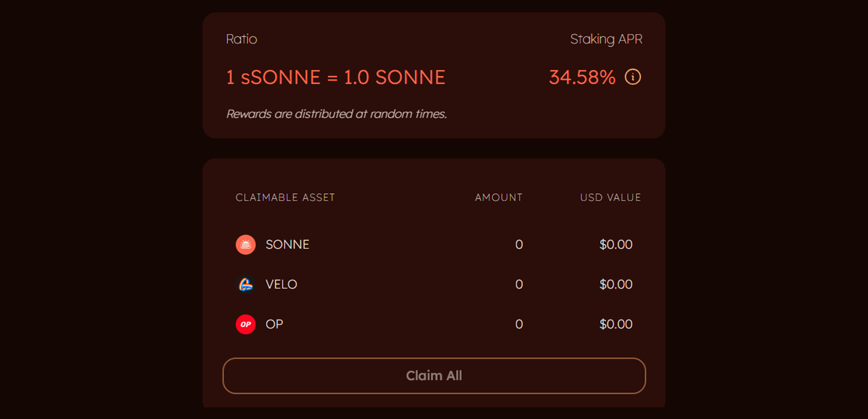The image size is (868, 419).
Task: Click the VELO token icon
Action: pyautogui.click(x=245, y=284)
